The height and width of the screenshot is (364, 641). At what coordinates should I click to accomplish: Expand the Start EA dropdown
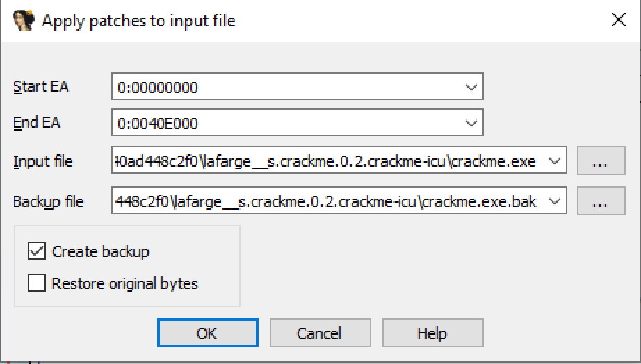click(x=471, y=88)
